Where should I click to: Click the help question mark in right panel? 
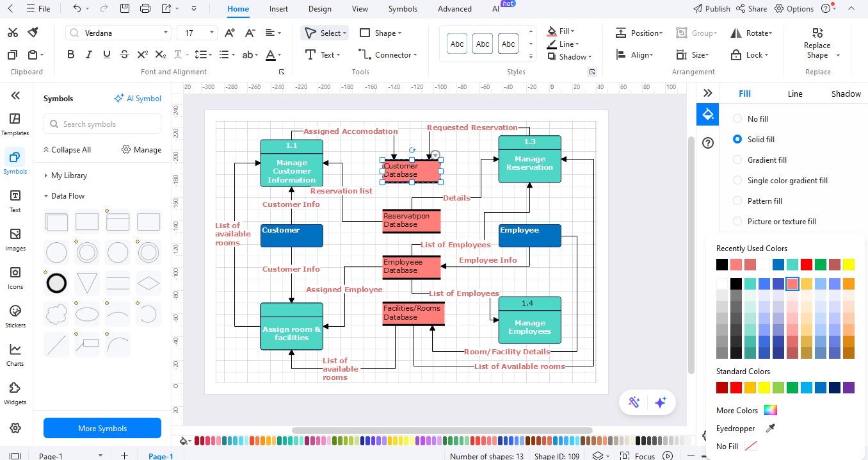[x=708, y=143]
